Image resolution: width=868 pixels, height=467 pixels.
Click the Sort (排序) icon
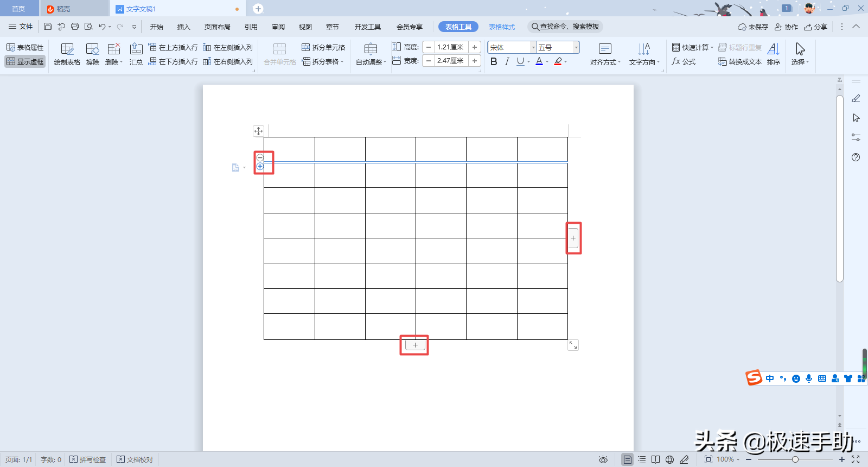(774, 54)
